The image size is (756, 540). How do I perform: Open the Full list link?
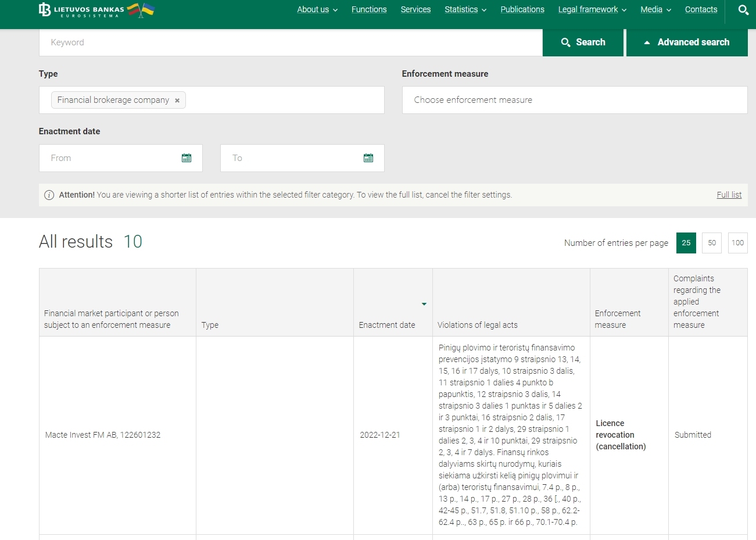point(729,195)
